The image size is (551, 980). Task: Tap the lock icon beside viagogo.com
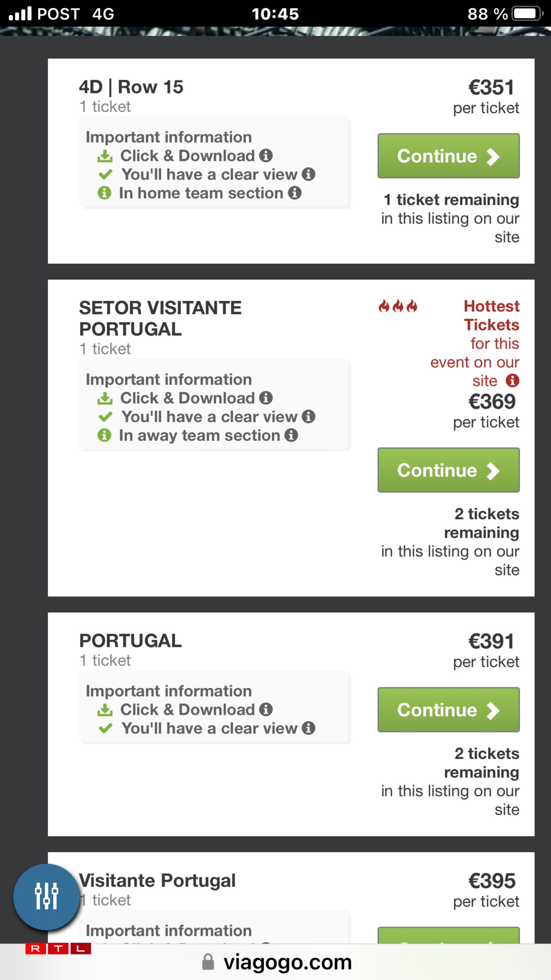point(208,962)
